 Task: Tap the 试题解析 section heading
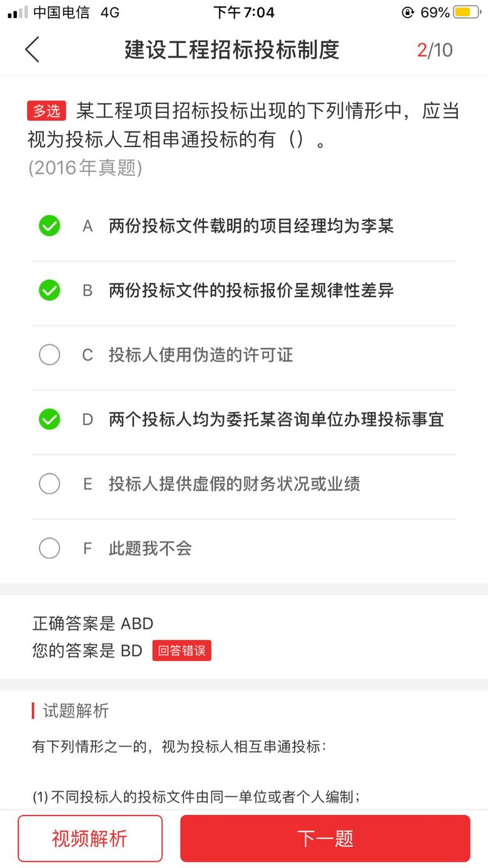click(76, 711)
